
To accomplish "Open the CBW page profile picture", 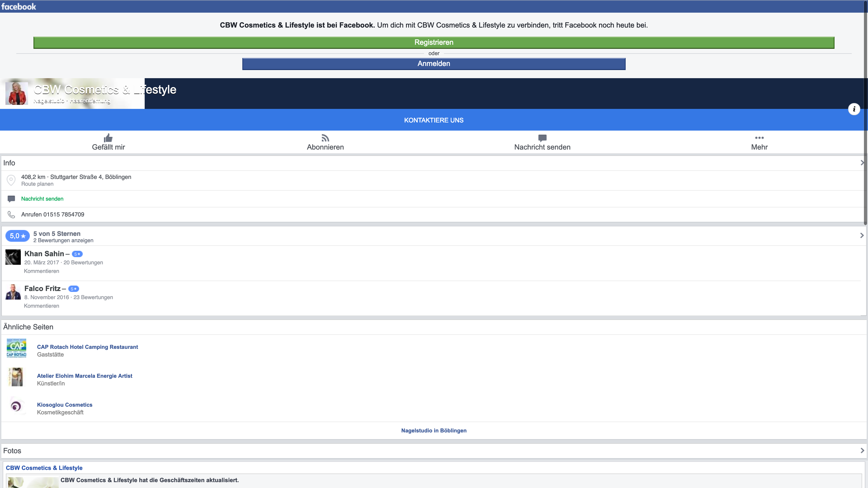I will 17,93.
